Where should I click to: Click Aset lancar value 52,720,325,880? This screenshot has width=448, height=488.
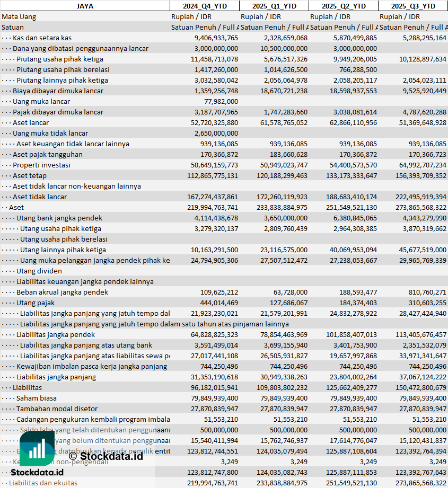click(215, 122)
